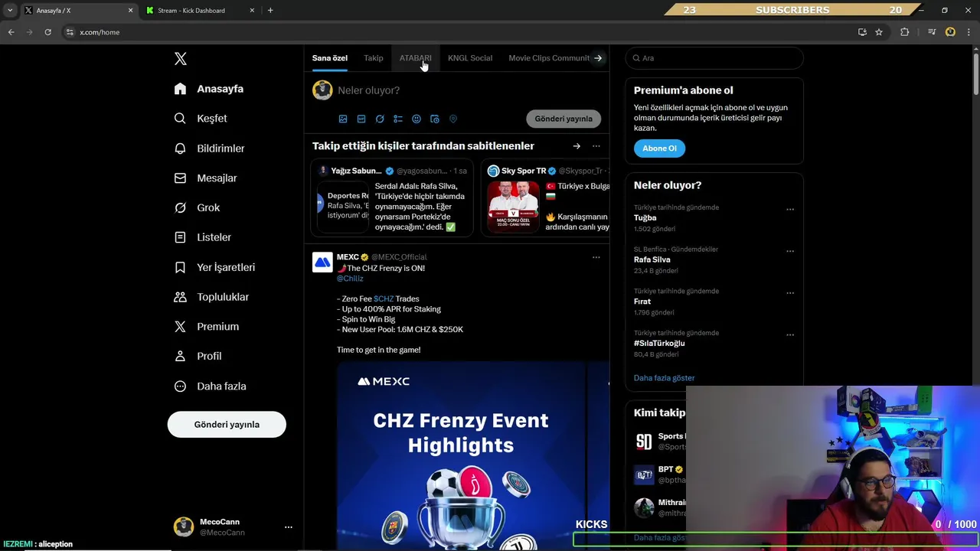Open Daha fazla menu in sidebar

pyautogui.click(x=210, y=386)
